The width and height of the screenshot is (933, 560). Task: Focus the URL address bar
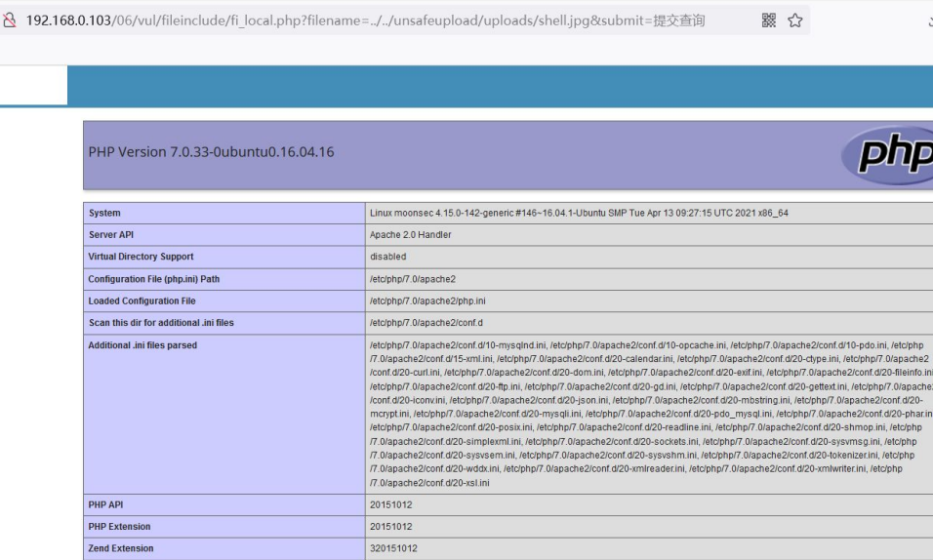[390, 21]
